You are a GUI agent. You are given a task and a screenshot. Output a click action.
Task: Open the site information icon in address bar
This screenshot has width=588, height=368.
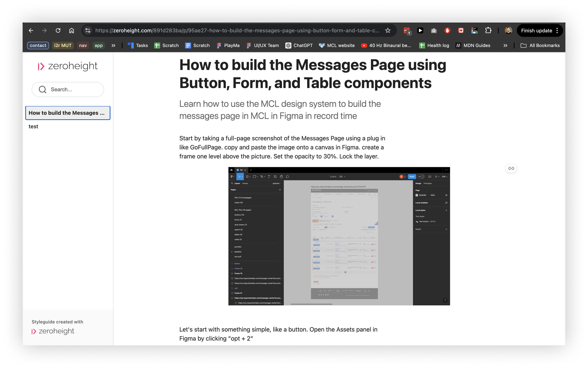[x=88, y=31]
